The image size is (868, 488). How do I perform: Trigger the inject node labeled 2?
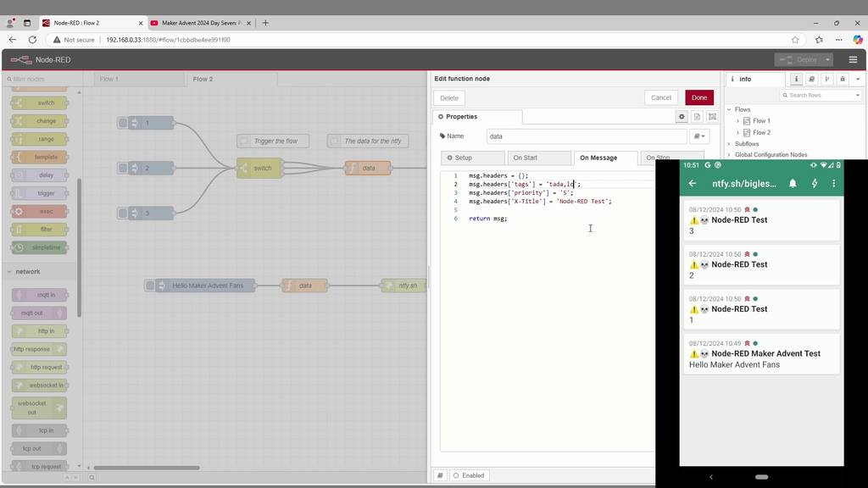click(123, 169)
